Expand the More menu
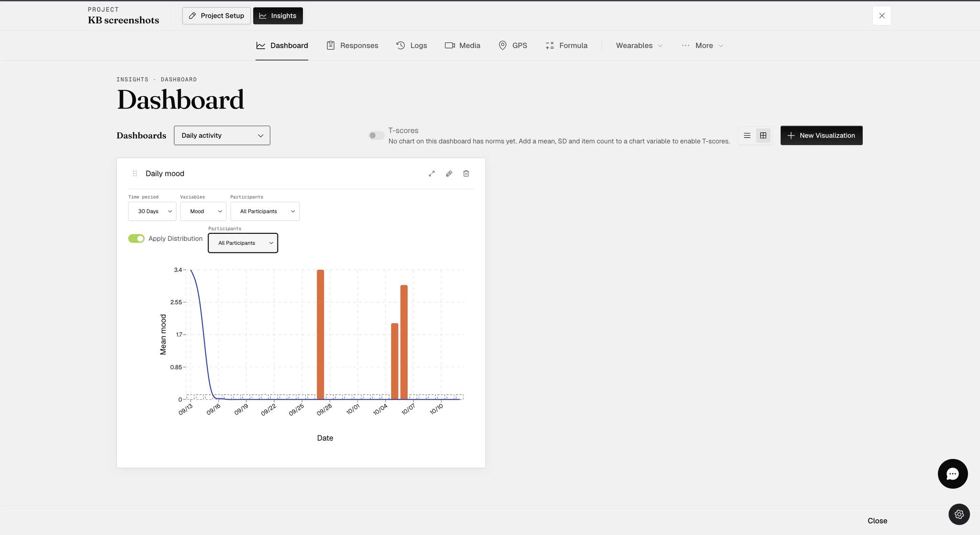The width and height of the screenshot is (980, 535). click(702, 45)
